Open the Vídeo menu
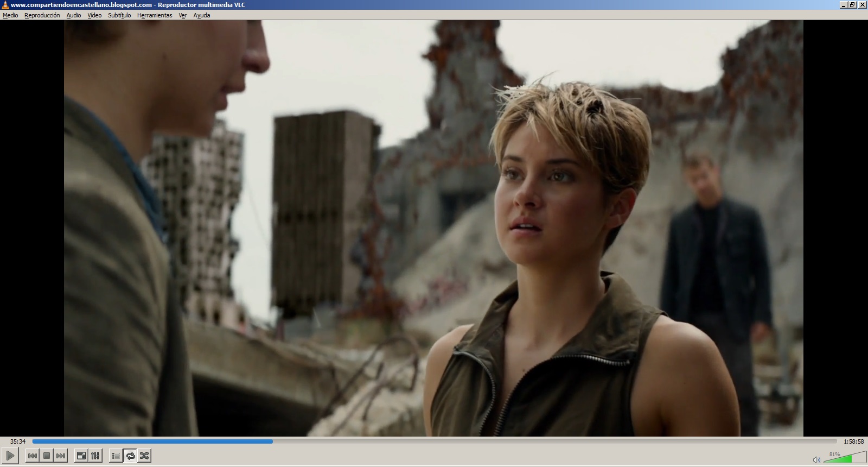This screenshot has height=467, width=868. click(x=94, y=15)
